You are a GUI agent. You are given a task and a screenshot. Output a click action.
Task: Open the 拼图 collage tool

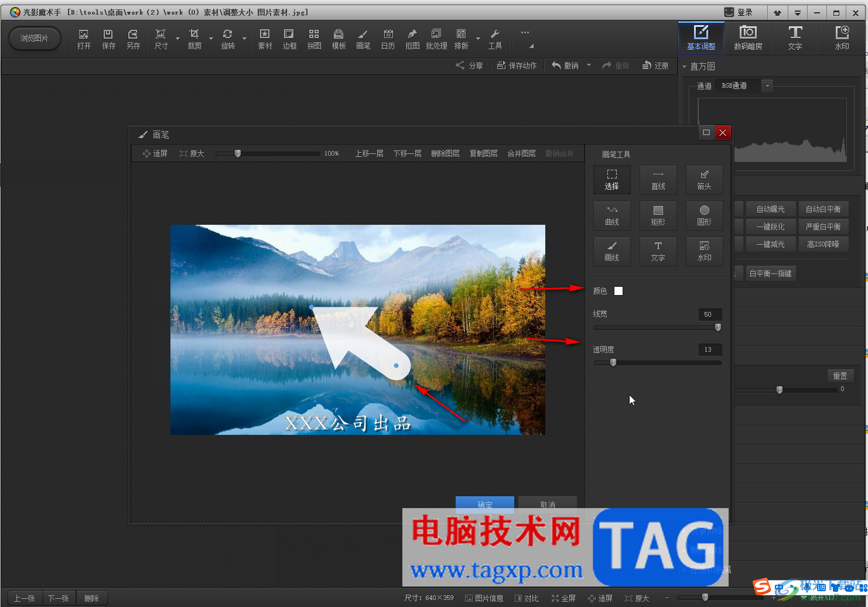pos(314,39)
